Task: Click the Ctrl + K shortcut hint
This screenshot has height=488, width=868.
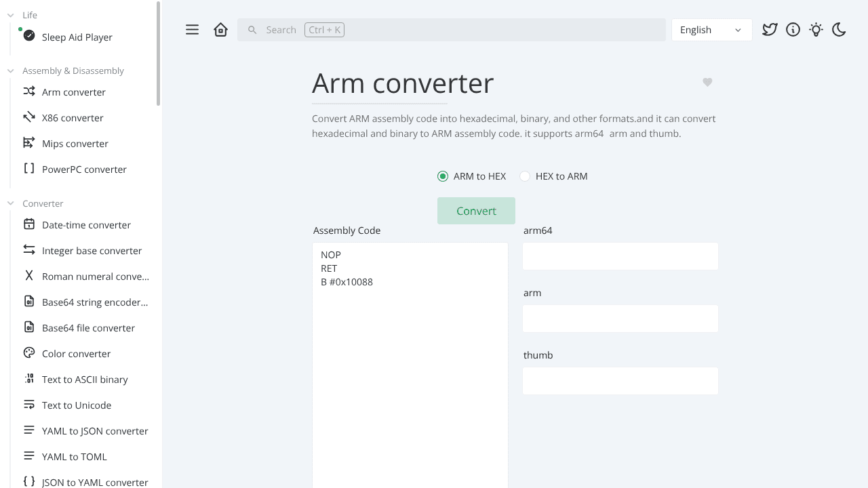Action: pyautogui.click(x=324, y=30)
